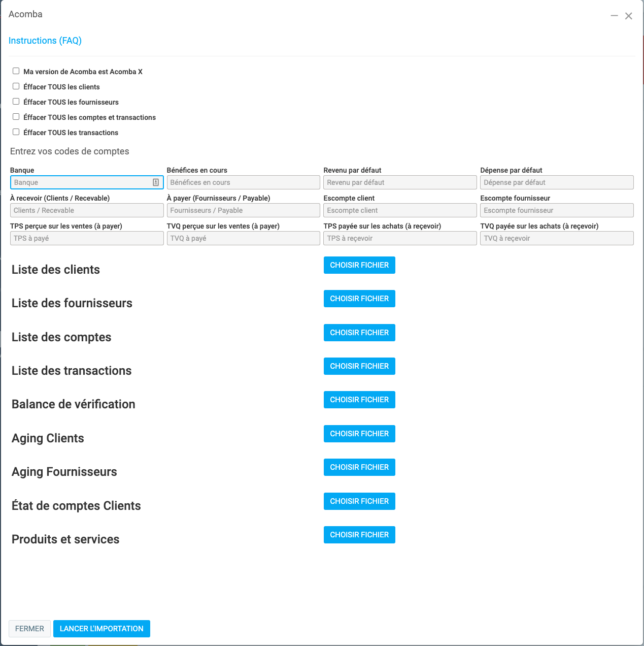Viewport: 644px width, 646px height.
Task: Choose file for Liste des fournisseurs
Action: (x=359, y=299)
